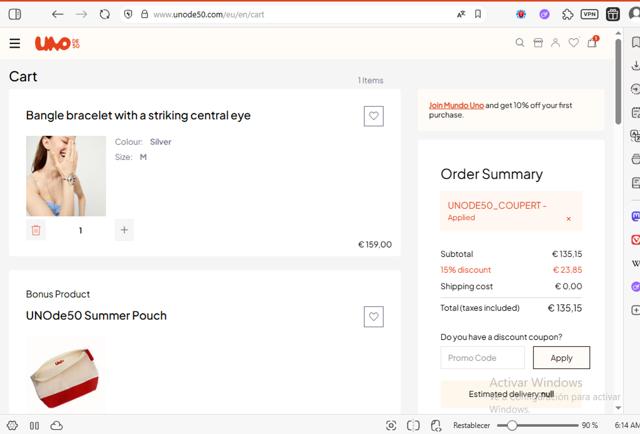Add a new web panel

coord(636,310)
